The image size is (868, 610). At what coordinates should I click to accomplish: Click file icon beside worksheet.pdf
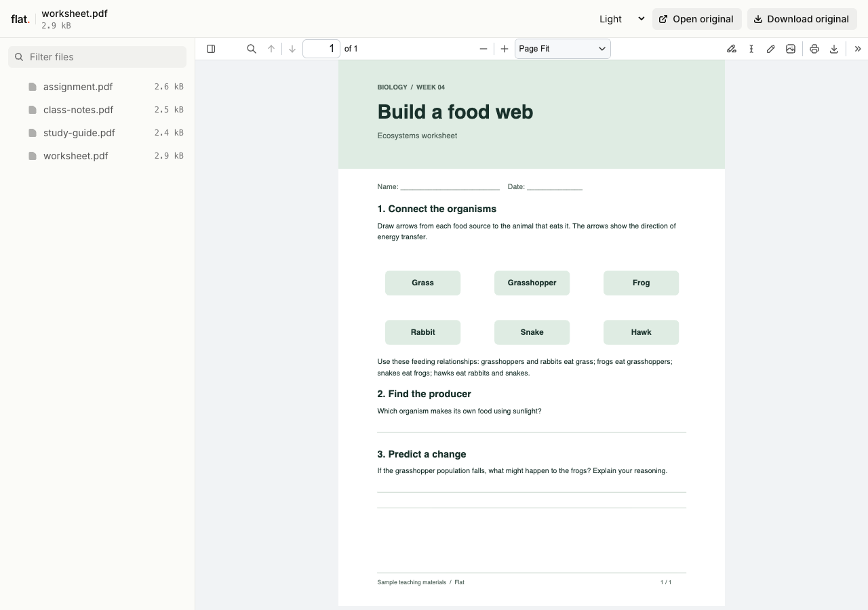tap(33, 156)
